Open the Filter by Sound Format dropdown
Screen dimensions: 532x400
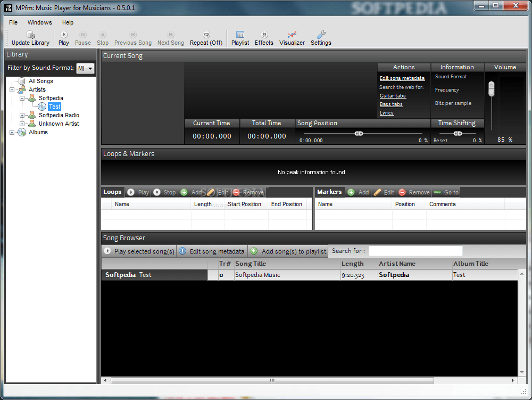[85, 68]
